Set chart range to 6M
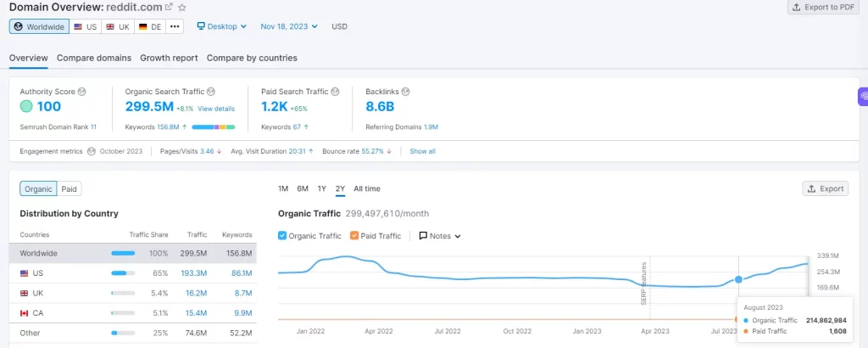Screen dimensions: 868x348 (x=303, y=189)
